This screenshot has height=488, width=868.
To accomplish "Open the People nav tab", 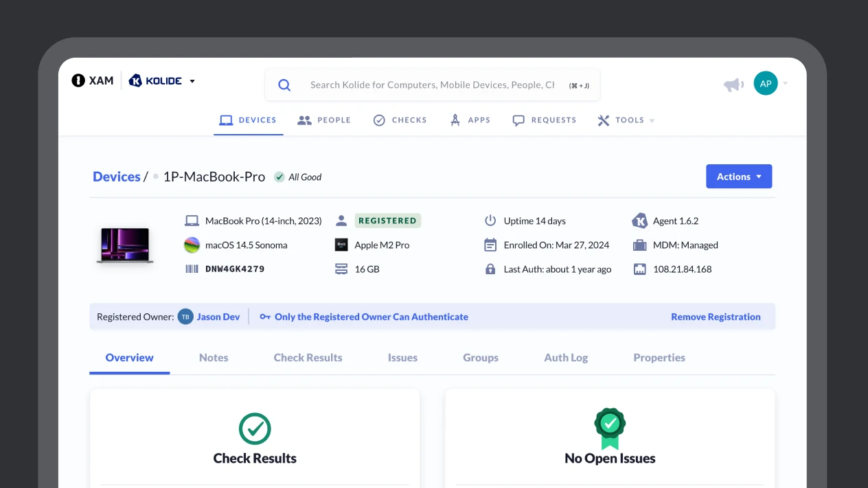I will pos(324,120).
